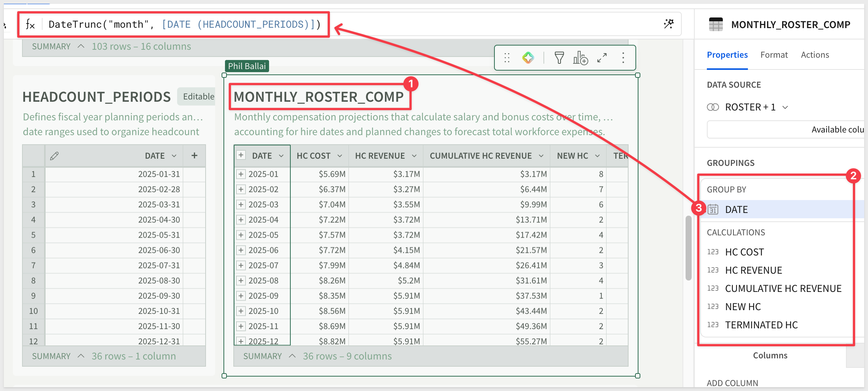868x391 pixels.
Task: Open the HC REVENUE column dropdown arrow
Action: [x=414, y=156]
